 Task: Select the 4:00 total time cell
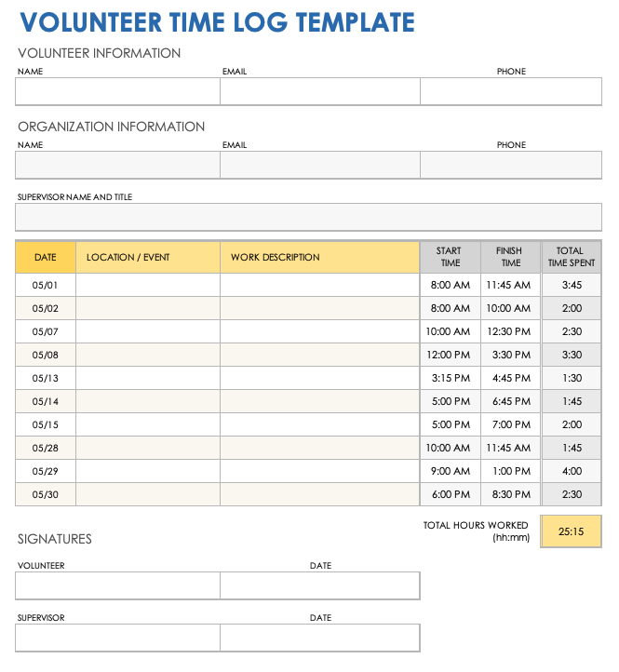coord(572,471)
